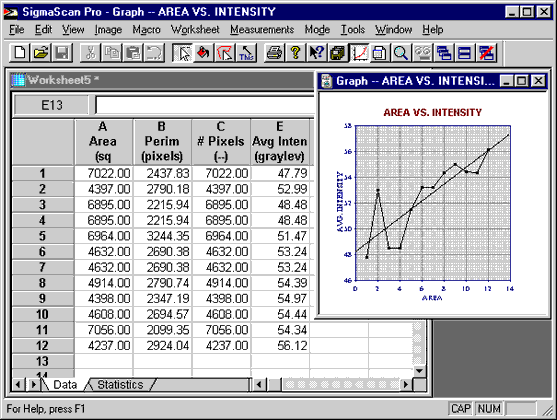Click the Graph window title icon
The height and width of the screenshot is (420, 557).
click(x=326, y=81)
